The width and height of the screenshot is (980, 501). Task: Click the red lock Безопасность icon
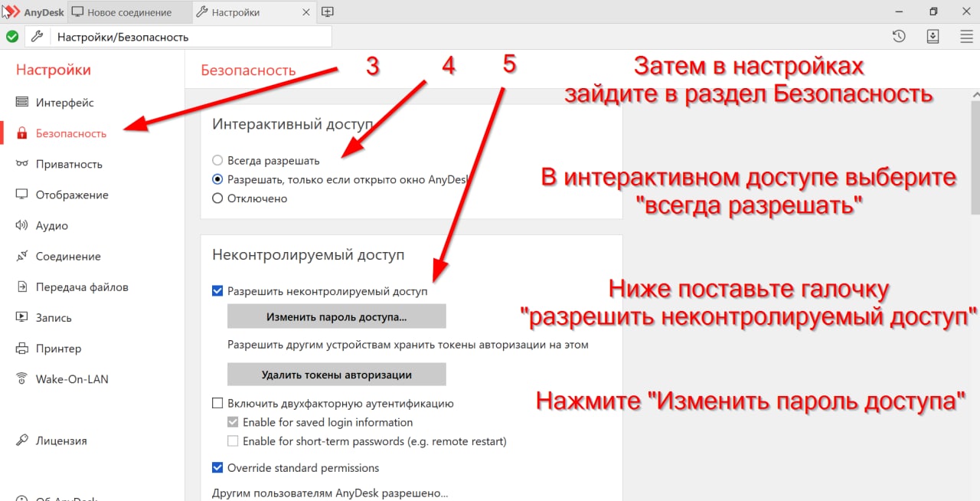coord(21,133)
